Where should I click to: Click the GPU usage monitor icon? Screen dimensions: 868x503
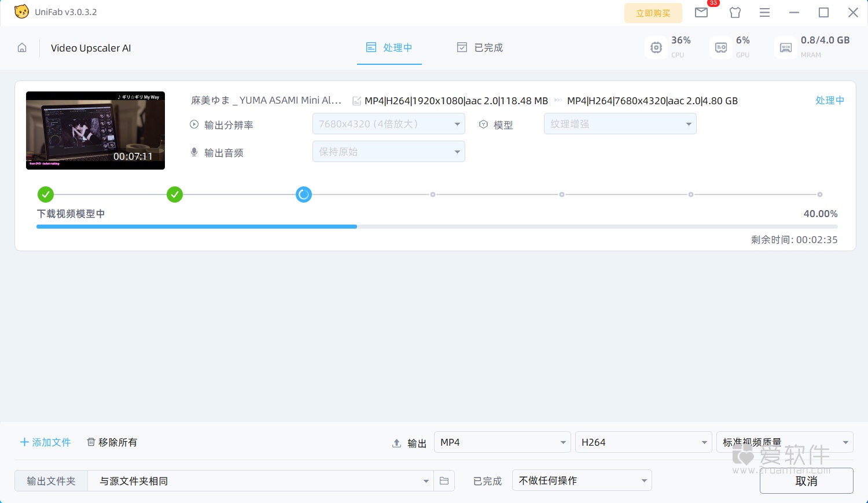pos(720,47)
